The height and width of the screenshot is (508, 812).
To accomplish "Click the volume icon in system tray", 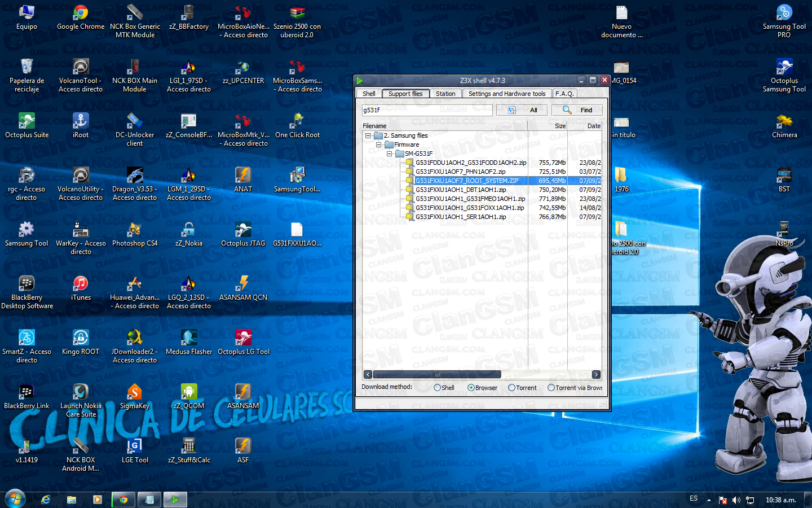I will coord(736,500).
